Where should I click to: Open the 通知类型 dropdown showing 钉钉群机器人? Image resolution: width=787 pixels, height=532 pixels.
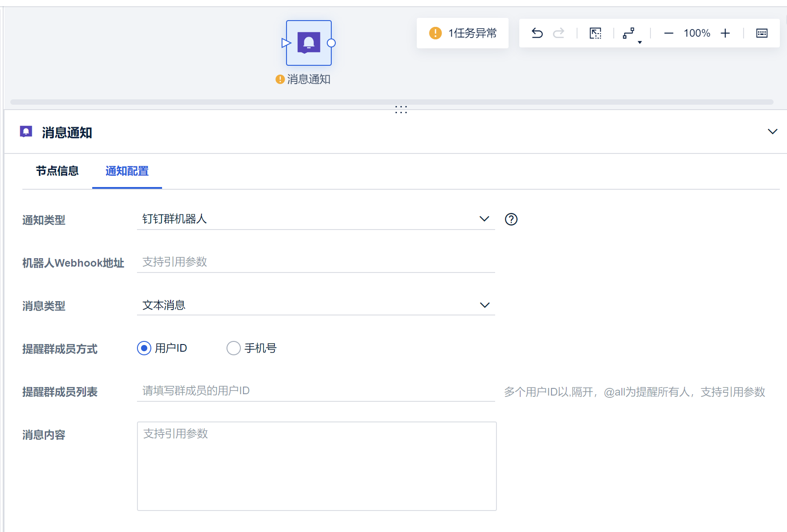[x=316, y=219]
